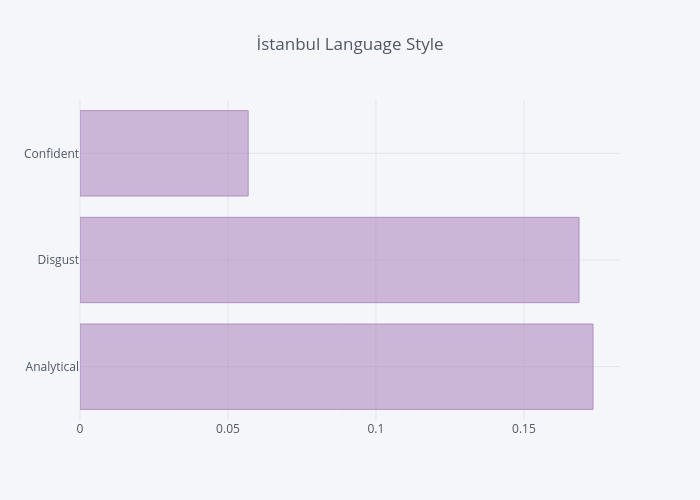Screen dimensions: 700x500
Task: Click the right edge of the Confident bar
Action: click(x=248, y=153)
